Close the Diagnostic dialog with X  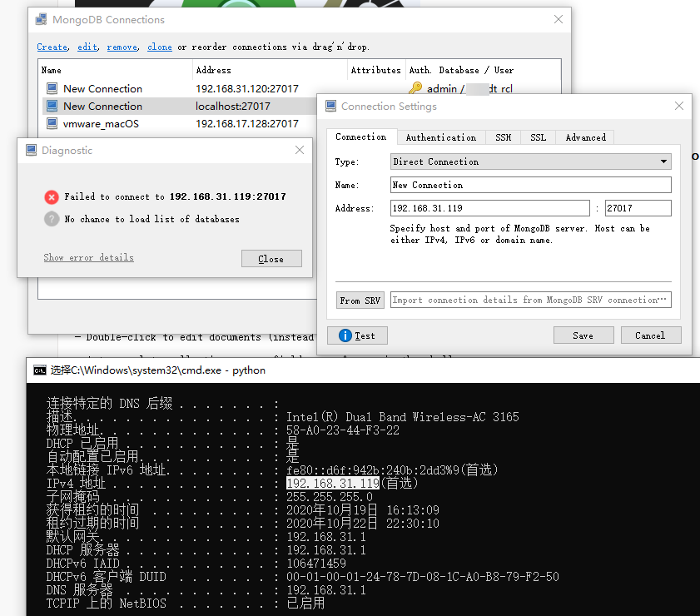click(300, 150)
